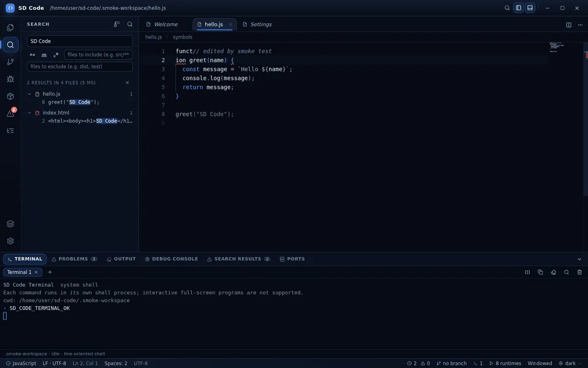Open the Outline list icon in activity bar

click(x=10, y=131)
